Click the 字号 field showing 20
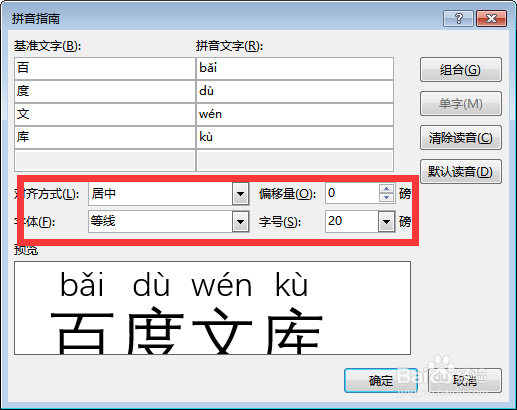The width and height of the screenshot is (517, 410). point(352,222)
